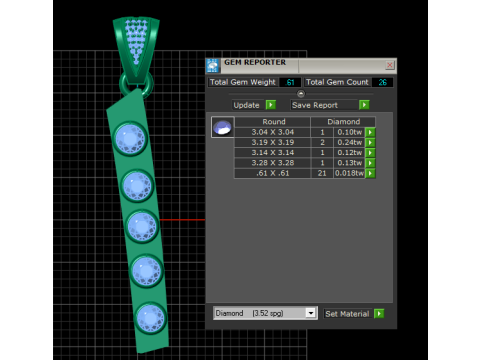This screenshot has width=480, height=360.
Task: Click the quantity 2 cell
Action: [322, 142]
